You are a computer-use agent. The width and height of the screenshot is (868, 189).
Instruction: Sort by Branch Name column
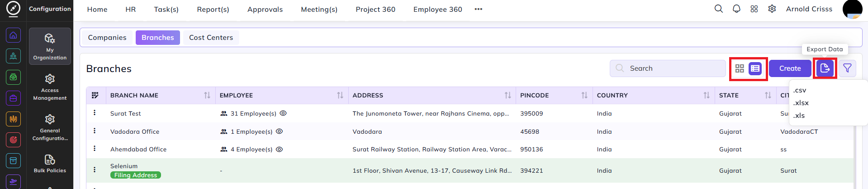[207, 95]
